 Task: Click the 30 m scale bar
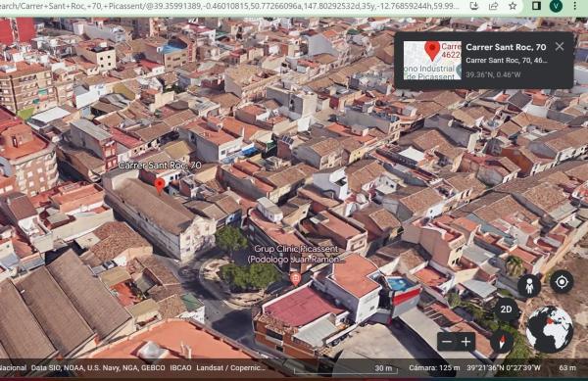pos(346,369)
